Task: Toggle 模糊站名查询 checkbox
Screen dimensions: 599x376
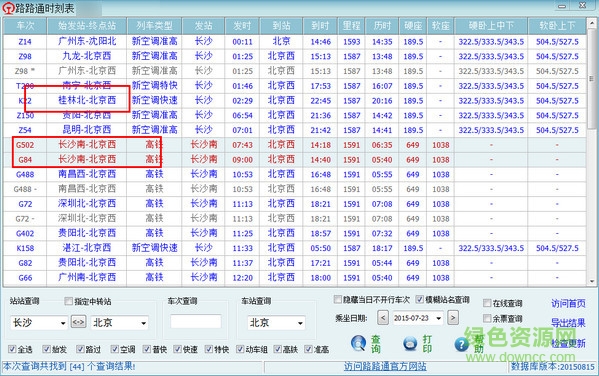Action: (x=419, y=299)
